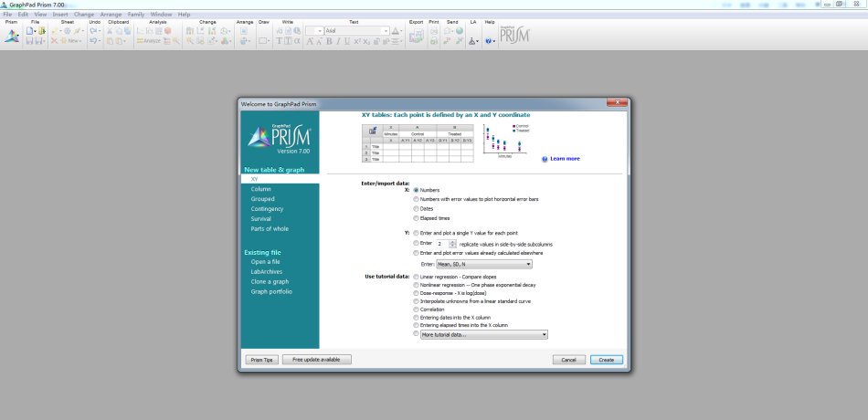Choose Elapsed times for X
The image size is (868, 420).
pyautogui.click(x=417, y=218)
